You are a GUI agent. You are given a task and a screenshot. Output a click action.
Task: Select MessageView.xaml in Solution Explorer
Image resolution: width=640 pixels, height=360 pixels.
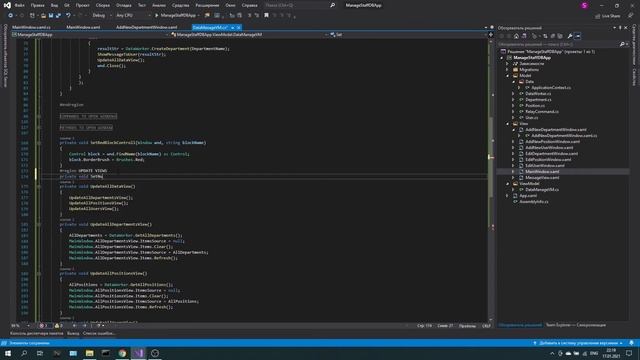point(542,178)
